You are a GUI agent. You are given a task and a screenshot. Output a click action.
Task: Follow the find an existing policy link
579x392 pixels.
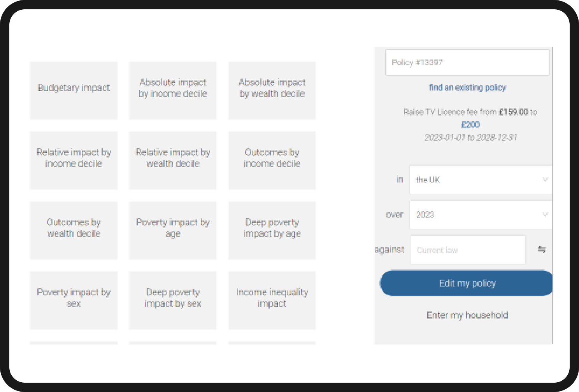coord(467,87)
